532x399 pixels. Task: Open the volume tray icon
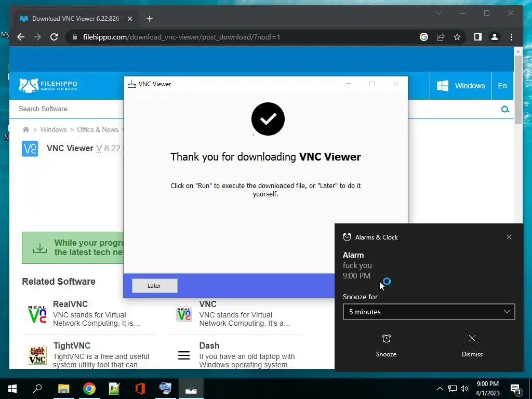[x=464, y=389]
